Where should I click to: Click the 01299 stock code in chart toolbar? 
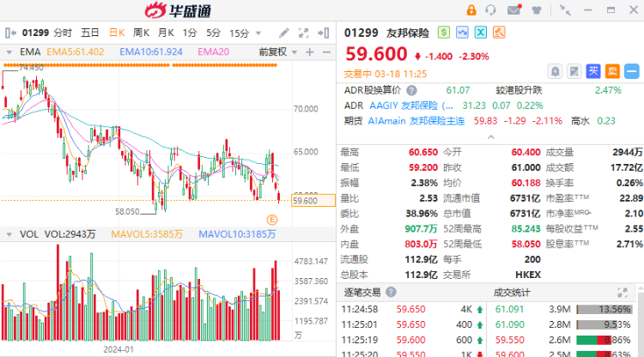35,33
